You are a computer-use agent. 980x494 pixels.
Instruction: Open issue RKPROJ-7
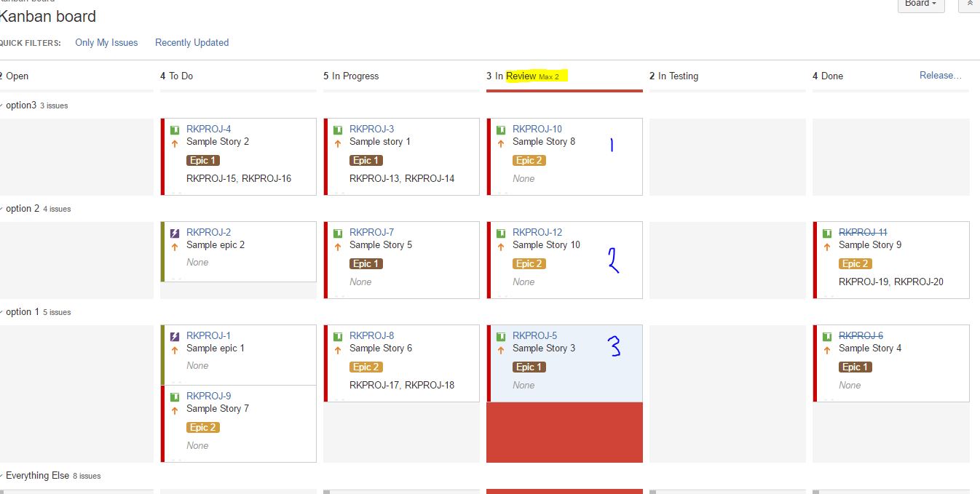(372, 232)
